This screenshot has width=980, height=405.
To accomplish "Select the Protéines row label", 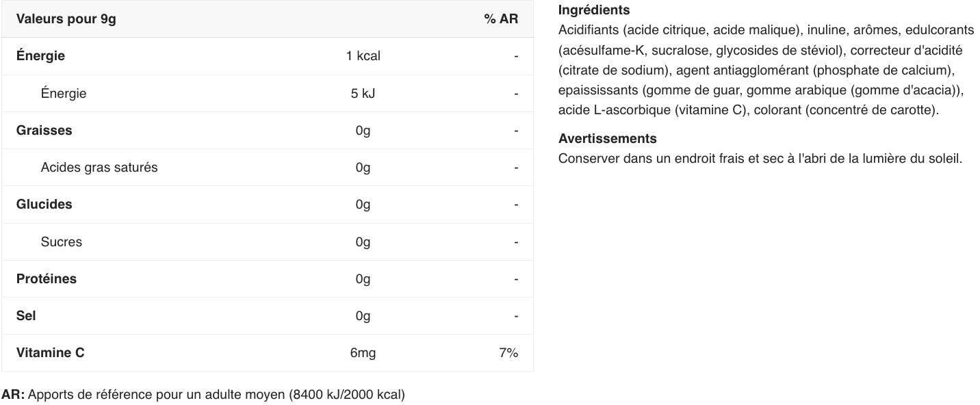I will pyautogui.click(x=47, y=278).
